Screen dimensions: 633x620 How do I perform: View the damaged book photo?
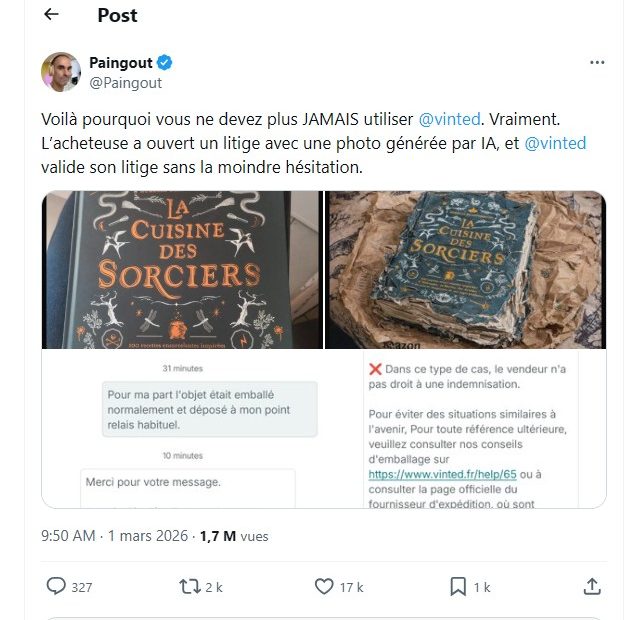pyautogui.click(x=465, y=270)
